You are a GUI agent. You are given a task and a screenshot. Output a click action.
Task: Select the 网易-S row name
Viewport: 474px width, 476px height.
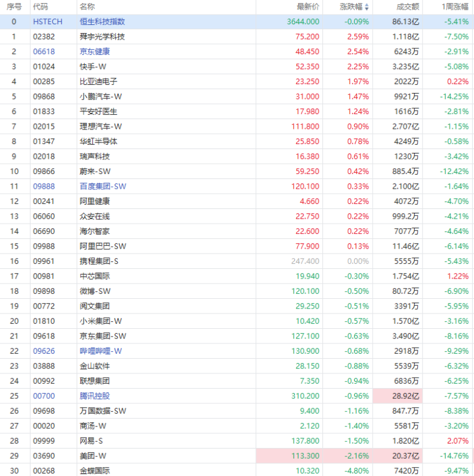[92, 441]
